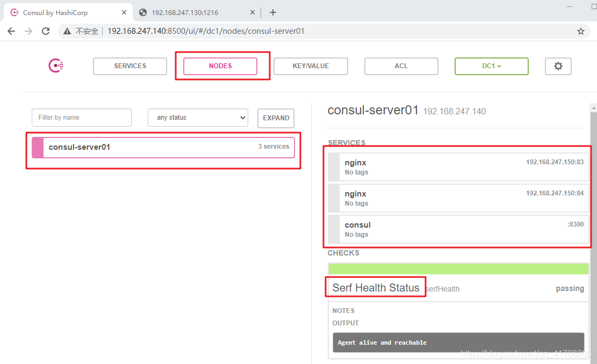Screen dimensions: 597x364
Task: Minimize the browser window
Action: (569, 7)
